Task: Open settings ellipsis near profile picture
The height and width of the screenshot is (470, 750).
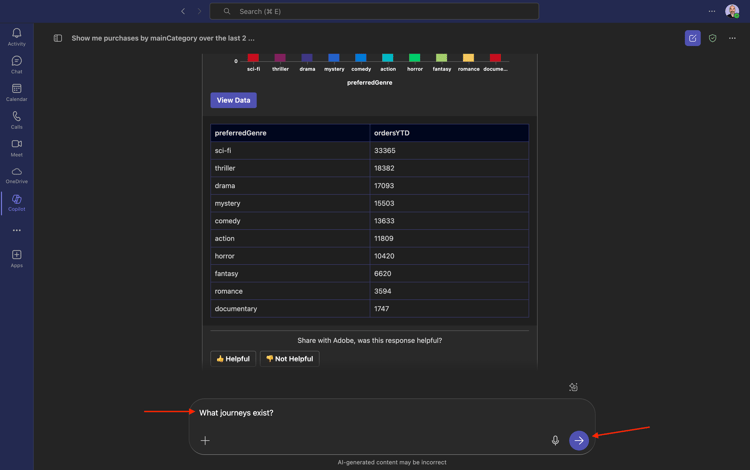Action: pos(712,11)
